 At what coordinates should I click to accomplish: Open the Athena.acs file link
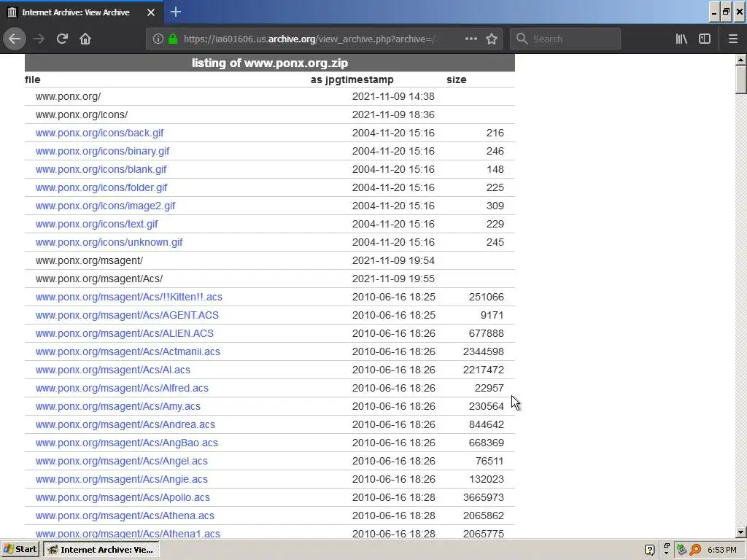coord(125,516)
